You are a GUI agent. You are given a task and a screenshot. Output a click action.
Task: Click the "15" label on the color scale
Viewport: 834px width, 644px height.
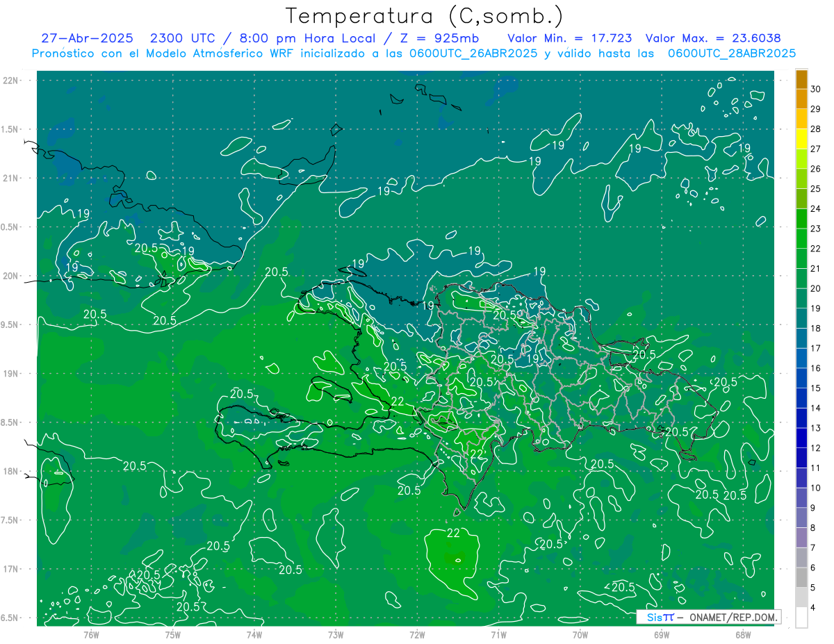point(816,388)
